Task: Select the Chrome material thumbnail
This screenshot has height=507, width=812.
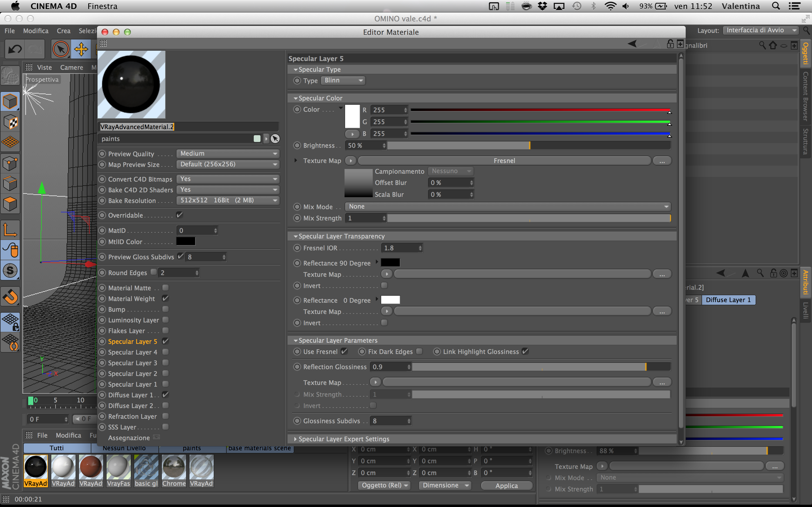Action: click(x=174, y=468)
